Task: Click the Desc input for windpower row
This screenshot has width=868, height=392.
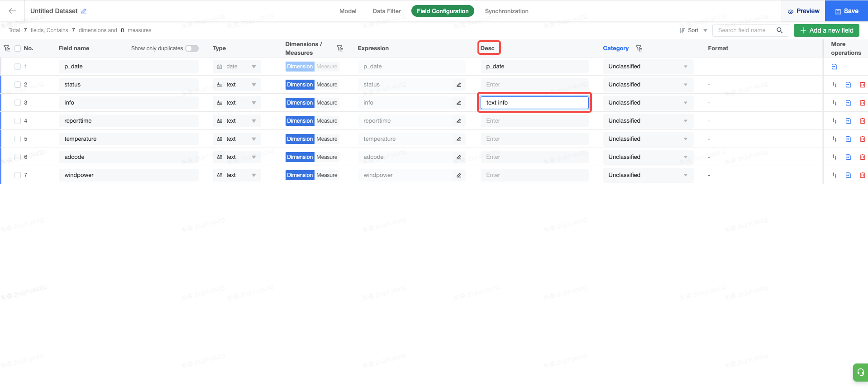Action: pos(534,175)
